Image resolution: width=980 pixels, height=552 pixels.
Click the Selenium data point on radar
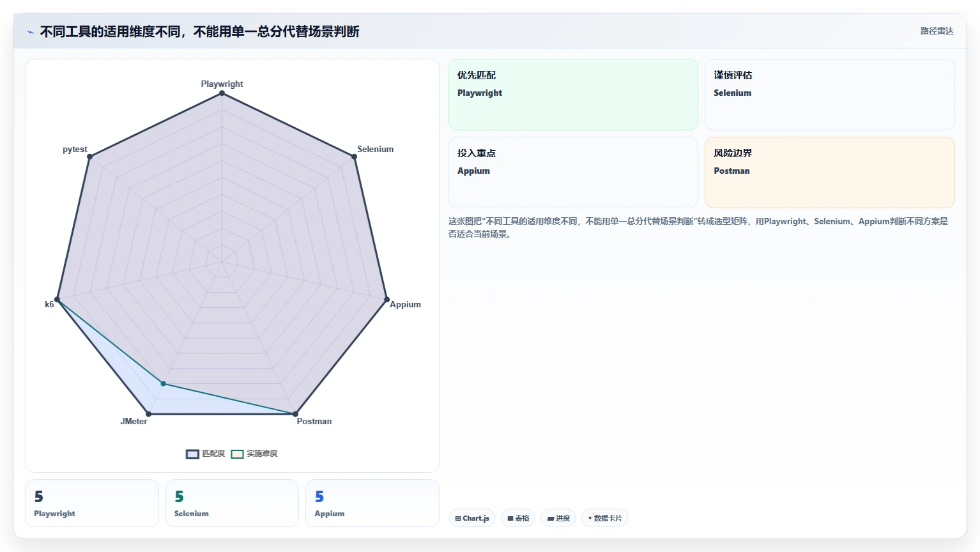[355, 157]
